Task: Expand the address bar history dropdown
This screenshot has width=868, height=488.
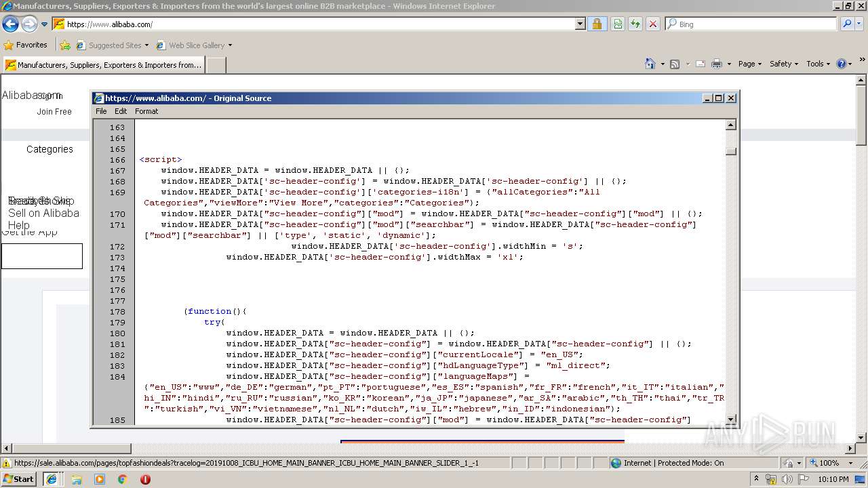Action: (x=580, y=24)
